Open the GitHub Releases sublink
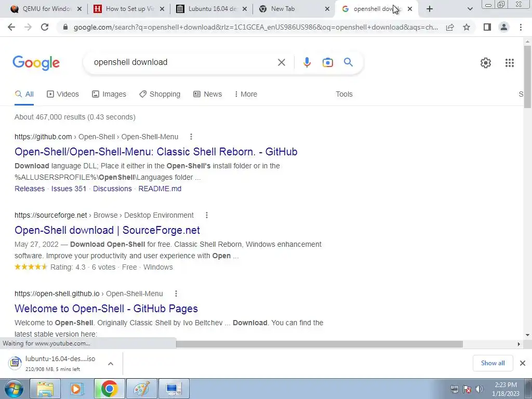The height and width of the screenshot is (399, 532). point(30,189)
